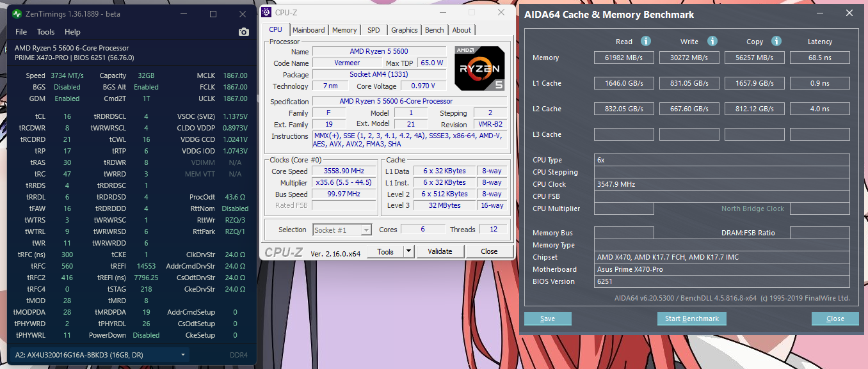The width and height of the screenshot is (868, 369).
Task: Click the Bus Speed value 99.97 MHz
Action: [x=344, y=194]
